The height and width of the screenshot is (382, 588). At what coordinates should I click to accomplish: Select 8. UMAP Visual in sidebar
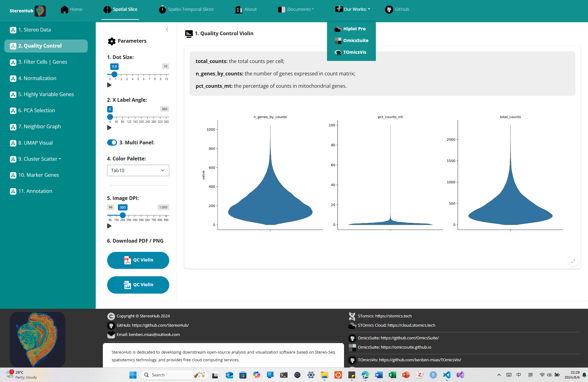(35, 143)
